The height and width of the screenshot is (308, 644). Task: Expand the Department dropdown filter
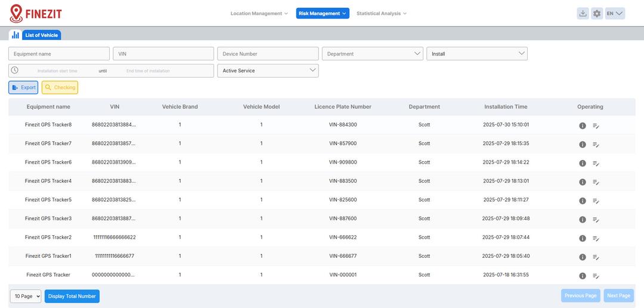pyautogui.click(x=372, y=54)
